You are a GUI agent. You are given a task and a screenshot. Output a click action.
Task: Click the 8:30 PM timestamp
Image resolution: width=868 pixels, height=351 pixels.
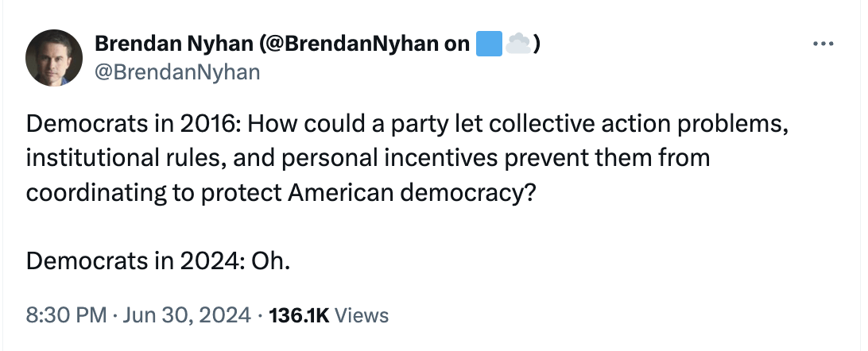[x=66, y=315]
